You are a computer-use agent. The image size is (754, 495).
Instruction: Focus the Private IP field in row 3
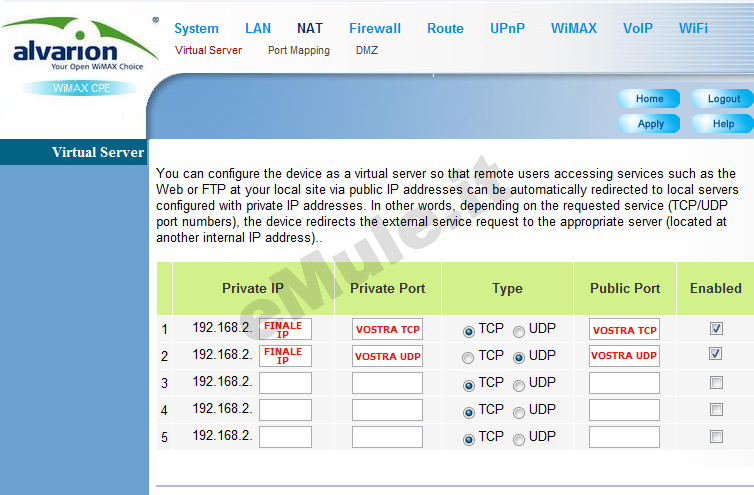(285, 383)
